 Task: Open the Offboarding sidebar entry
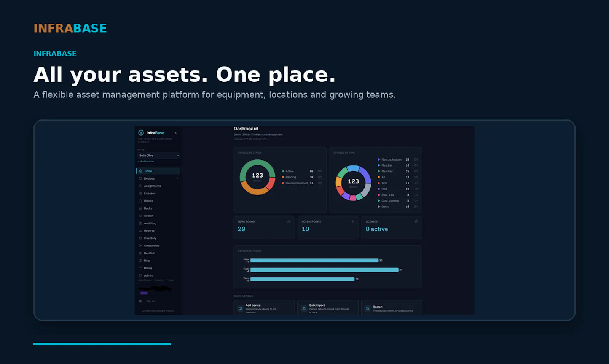(158, 246)
